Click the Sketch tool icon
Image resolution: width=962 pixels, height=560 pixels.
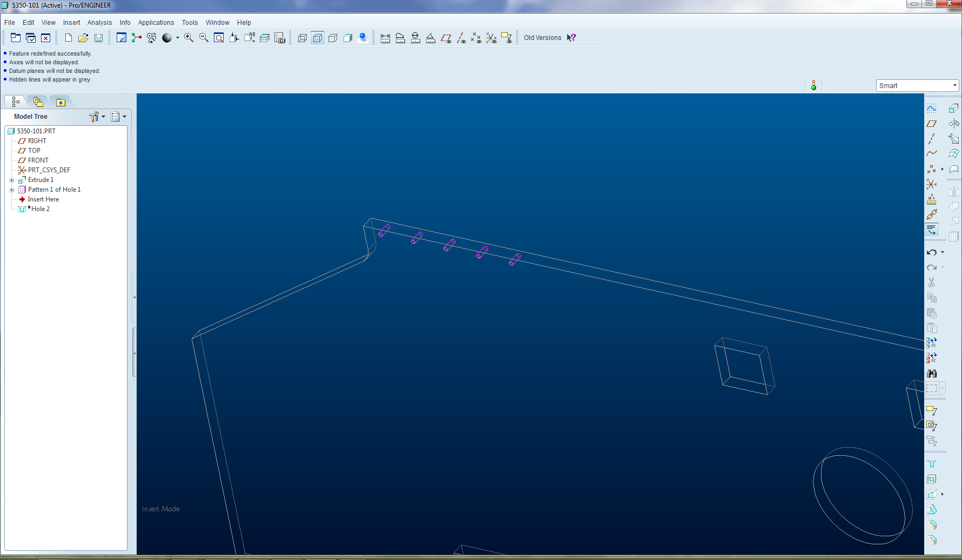pos(932,109)
